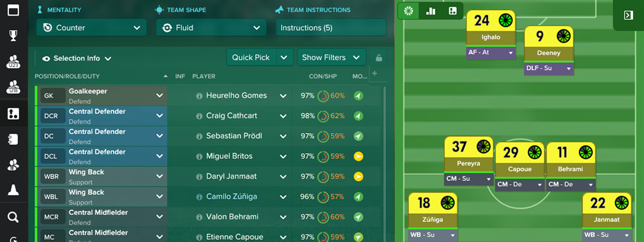Toggle the padlock lock icon

pos(379,58)
